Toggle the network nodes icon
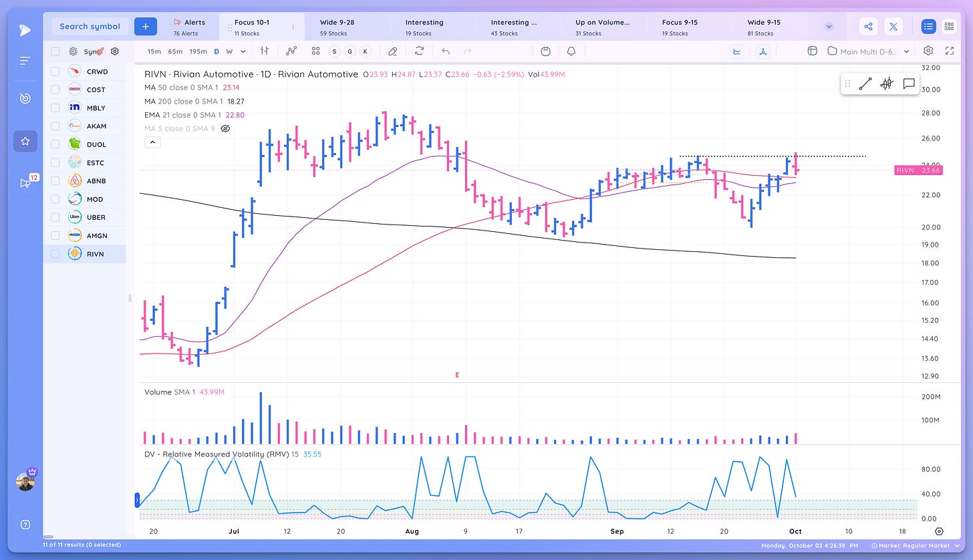This screenshot has width=973, height=560. pyautogui.click(x=764, y=51)
